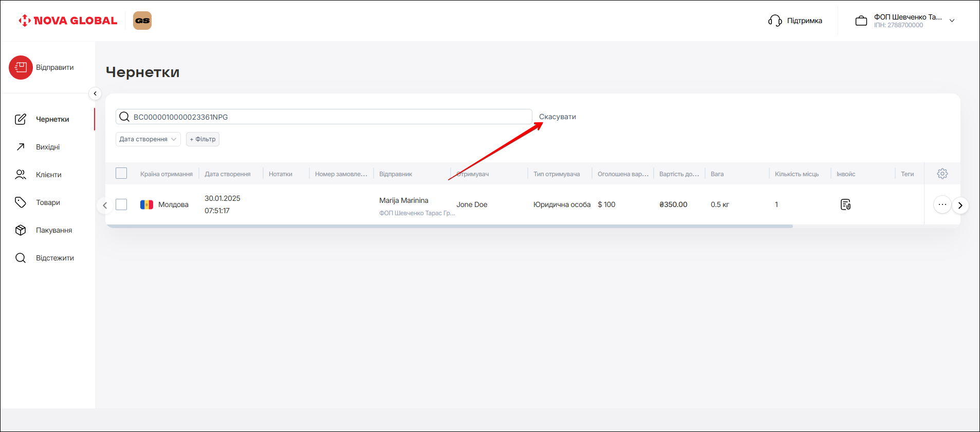Click the search magnifier icon in field
Screen dimensions: 980x432
tap(124, 117)
